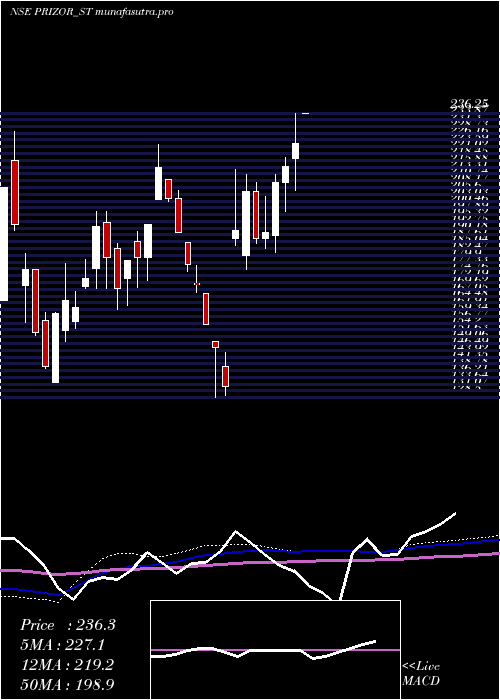500x700 pixels.
Task: Click the 12MA : 219.2 value
Action: point(67,665)
